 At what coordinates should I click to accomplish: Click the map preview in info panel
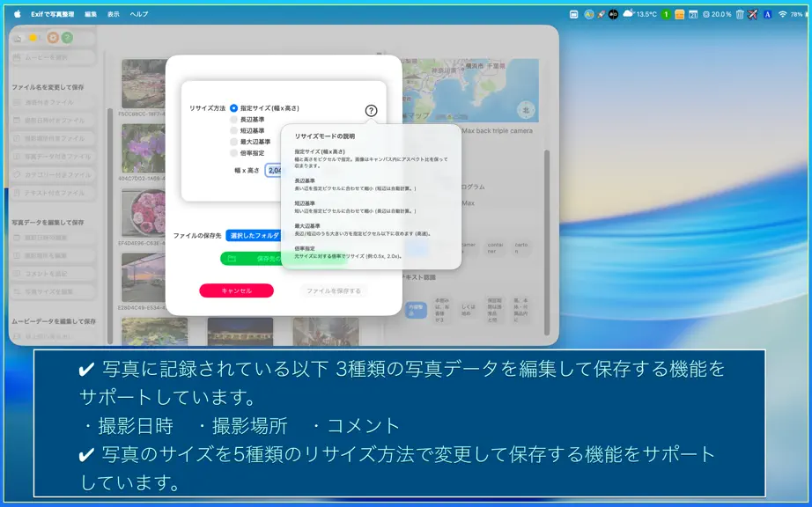470,91
